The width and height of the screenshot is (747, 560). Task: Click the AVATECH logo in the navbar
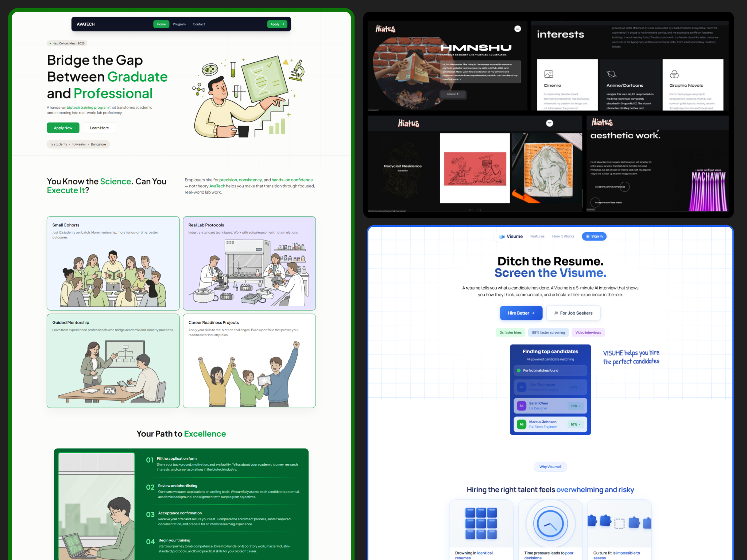(86, 24)
